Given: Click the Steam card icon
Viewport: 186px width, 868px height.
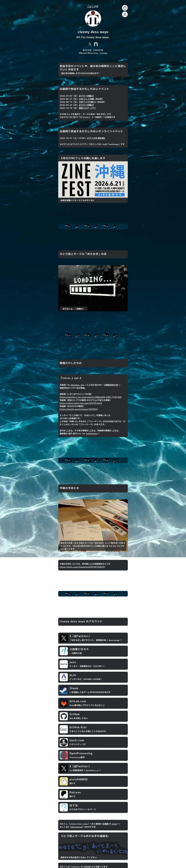Looking at the screenshot, I should point(64,690).
